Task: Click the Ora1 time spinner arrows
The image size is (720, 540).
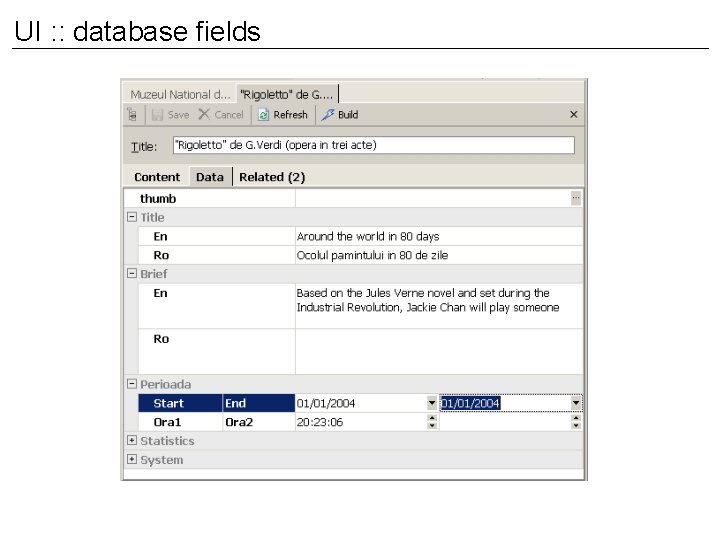Action: (432, 422)
